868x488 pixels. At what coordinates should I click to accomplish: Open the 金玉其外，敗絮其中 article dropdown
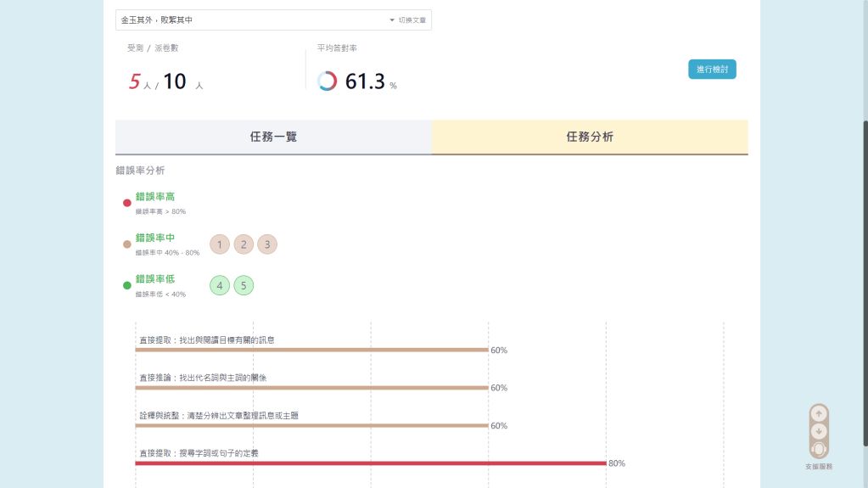point(255,20)
